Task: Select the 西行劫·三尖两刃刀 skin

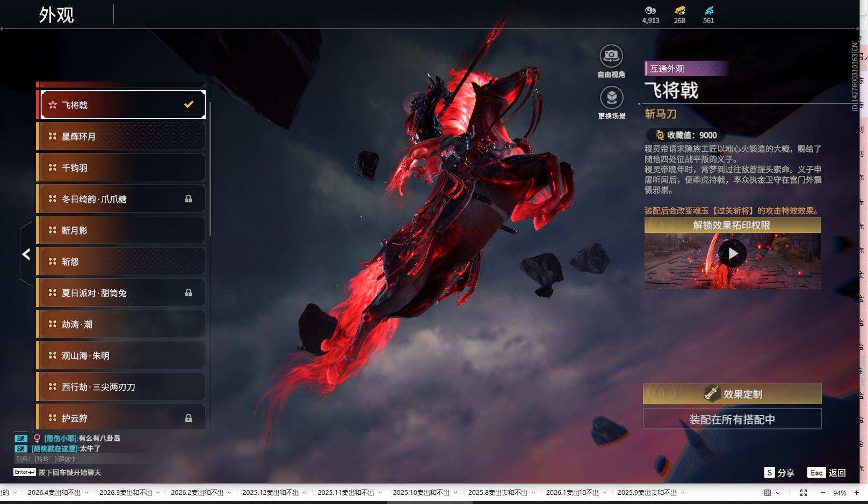Action: coord(121,386)
